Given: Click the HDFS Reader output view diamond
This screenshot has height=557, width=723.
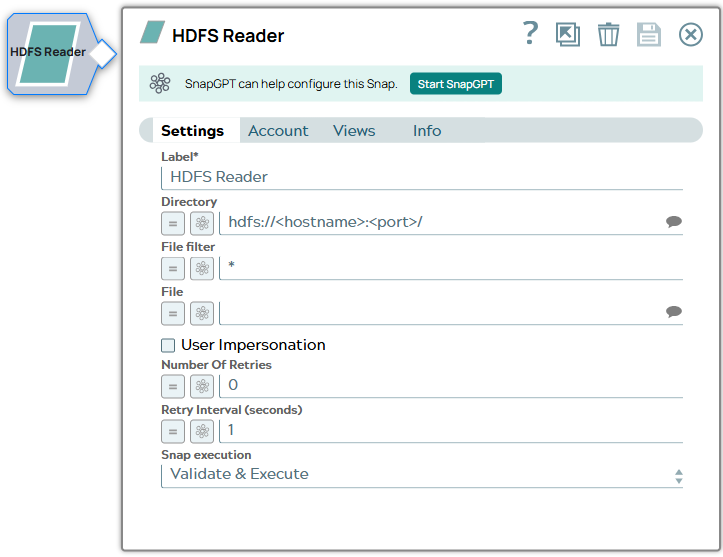Looking at the screenshot, I should (103, 54).
